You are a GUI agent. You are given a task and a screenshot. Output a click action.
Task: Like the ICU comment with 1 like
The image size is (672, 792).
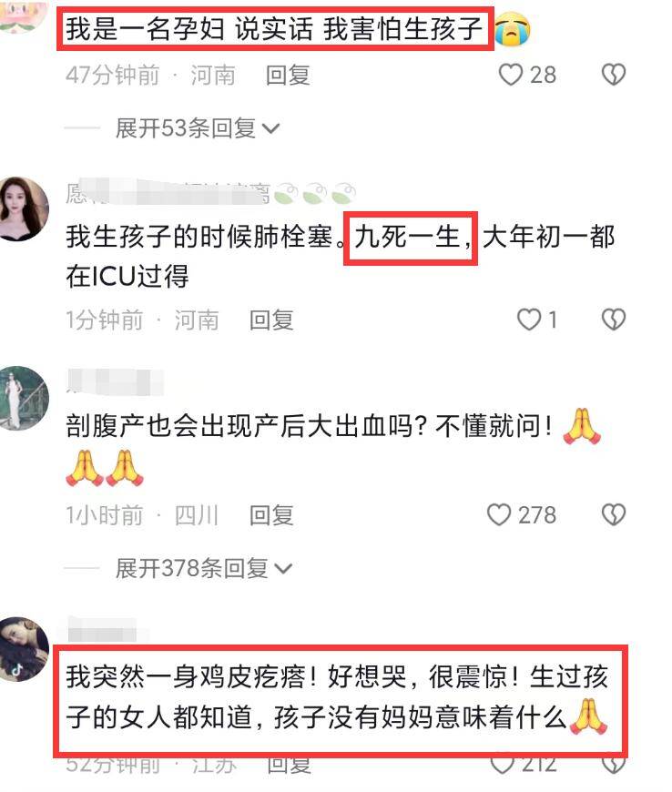tap(529, 320)
